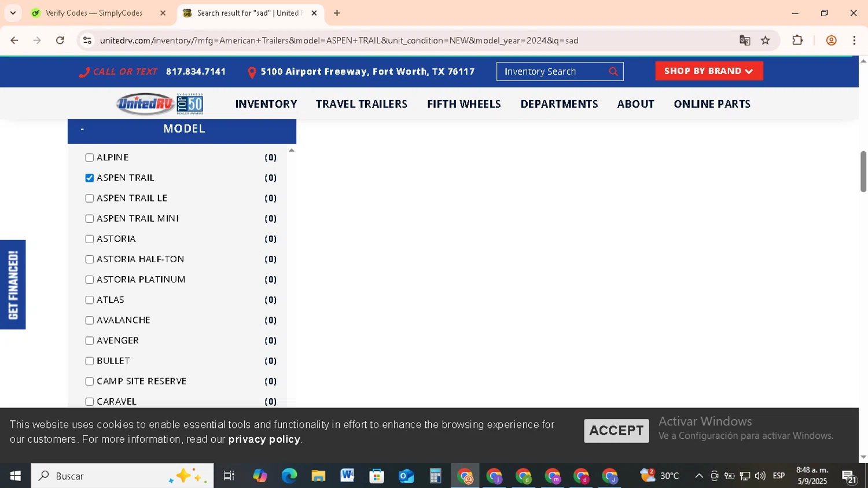Click the GET FINANCED! side tab

tap(13, 285)
